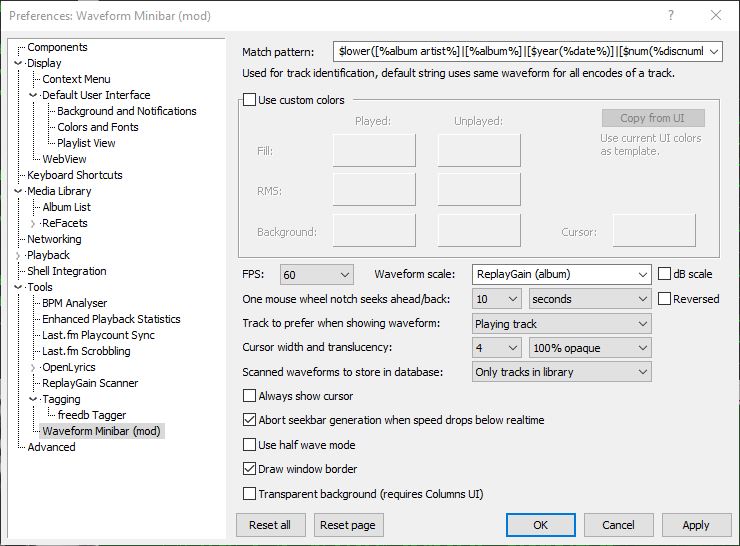Expand the ReFacets tree node
The image size is (740, 546).
coord(34,223)
